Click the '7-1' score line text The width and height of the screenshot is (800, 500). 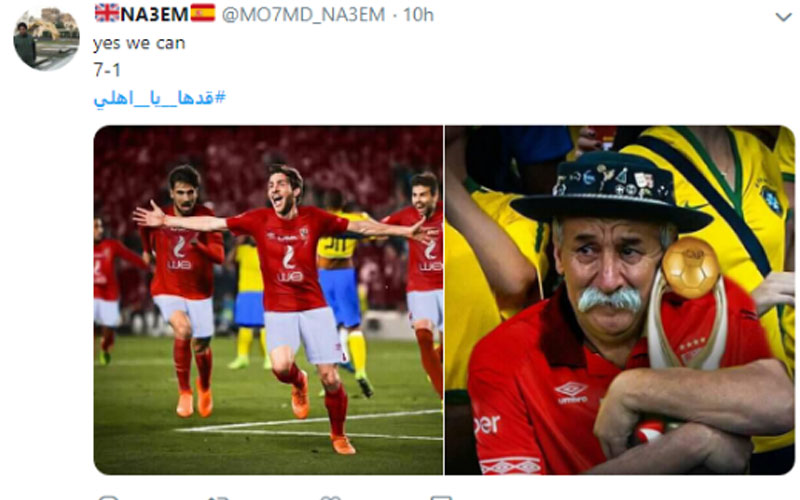[107, 69]
